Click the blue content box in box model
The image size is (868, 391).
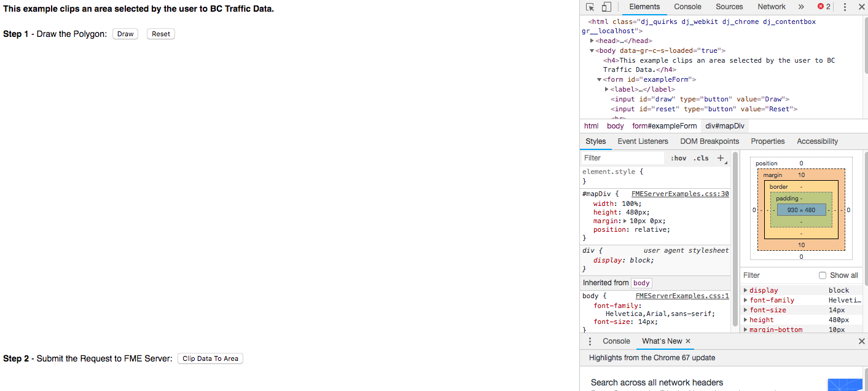(801, 210)
